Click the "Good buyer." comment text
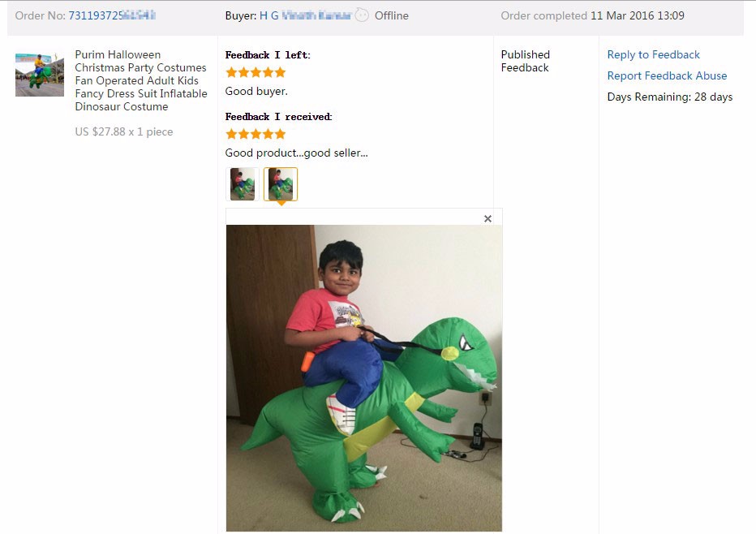Image resolution: width=756 pixels, height=534 pixels. pos(256,91)
